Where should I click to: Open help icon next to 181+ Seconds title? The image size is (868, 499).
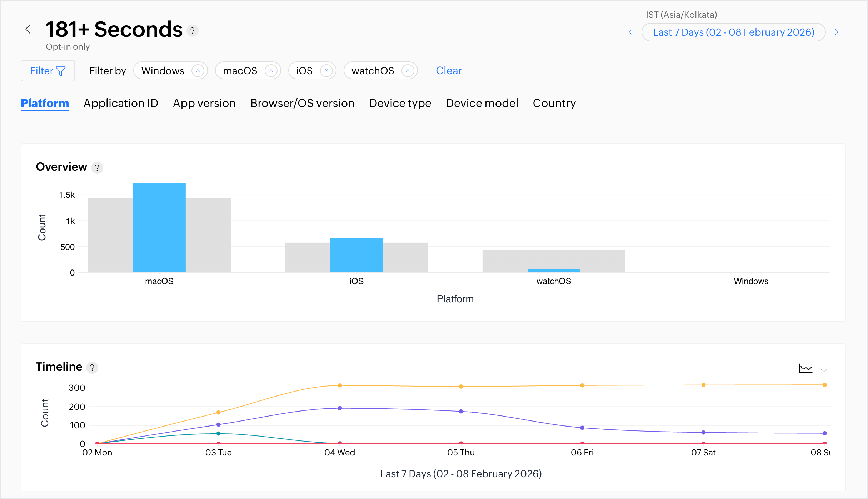193,31
